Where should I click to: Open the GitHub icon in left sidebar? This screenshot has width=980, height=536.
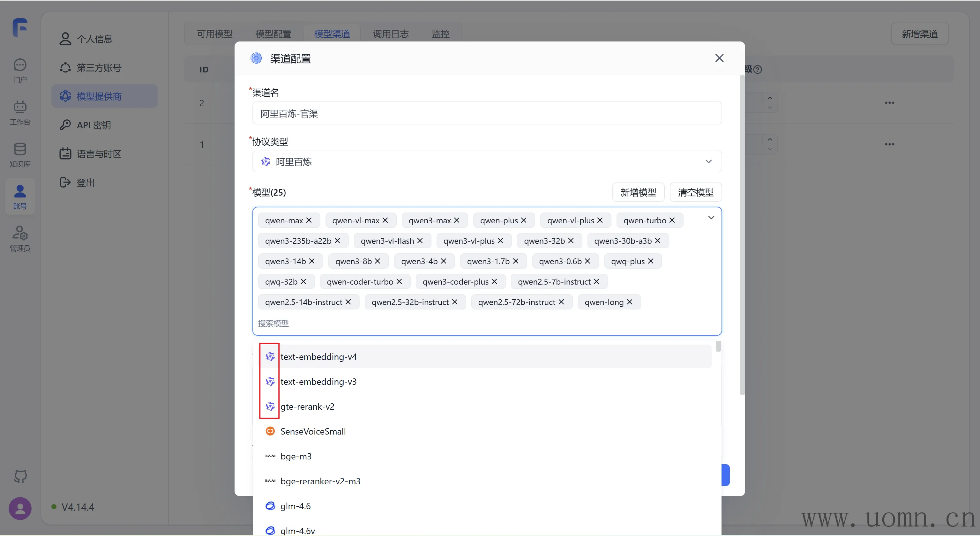coord(20,476)
